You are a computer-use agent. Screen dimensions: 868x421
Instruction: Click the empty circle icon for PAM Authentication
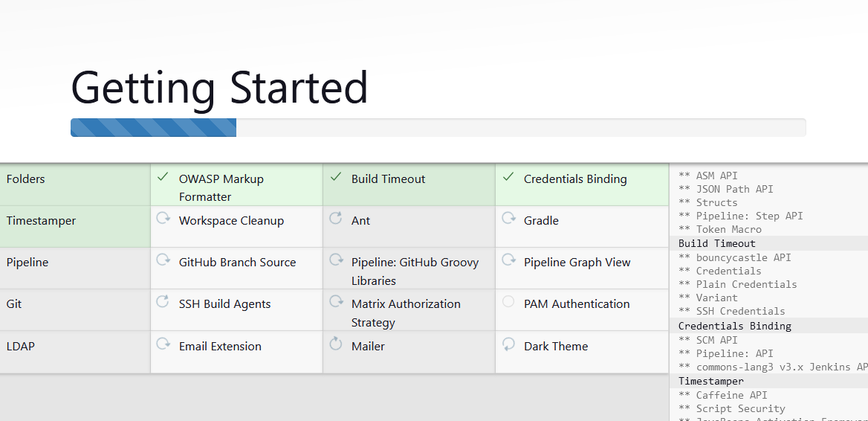(x=508, y=302)
